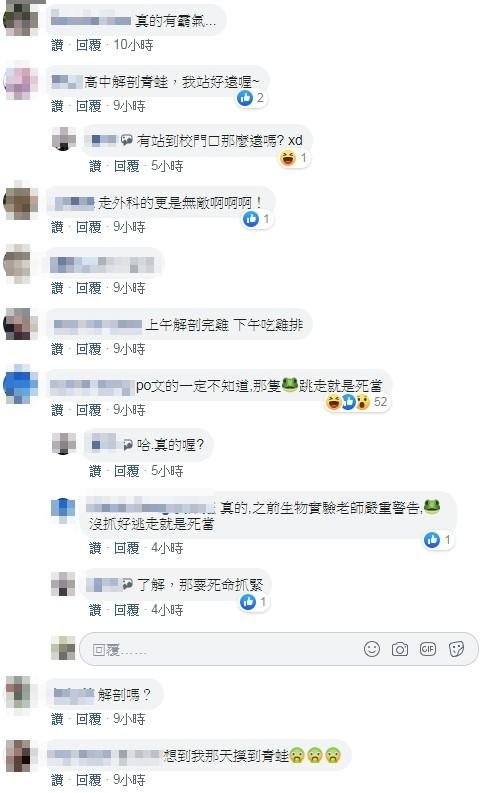Open 4小時 timestamp under 了解 reply
This screenshot has height=793, width=486.
167,610
